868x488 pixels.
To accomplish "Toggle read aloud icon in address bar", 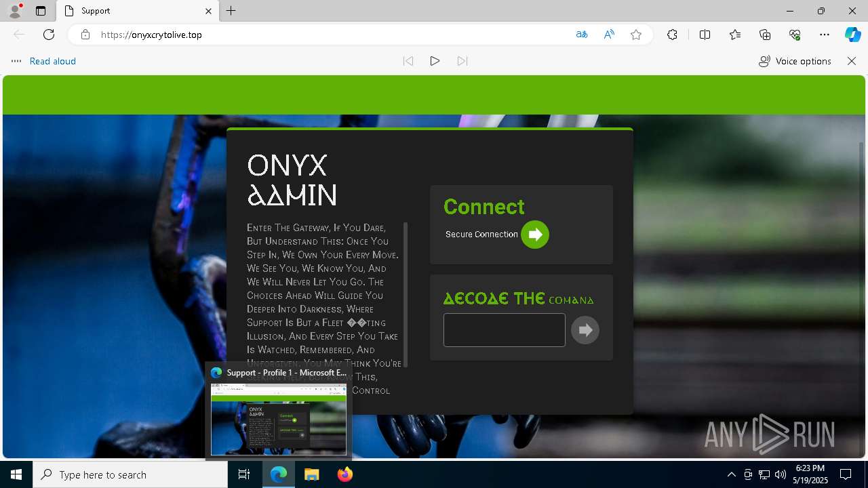I will tap(609, 35).
